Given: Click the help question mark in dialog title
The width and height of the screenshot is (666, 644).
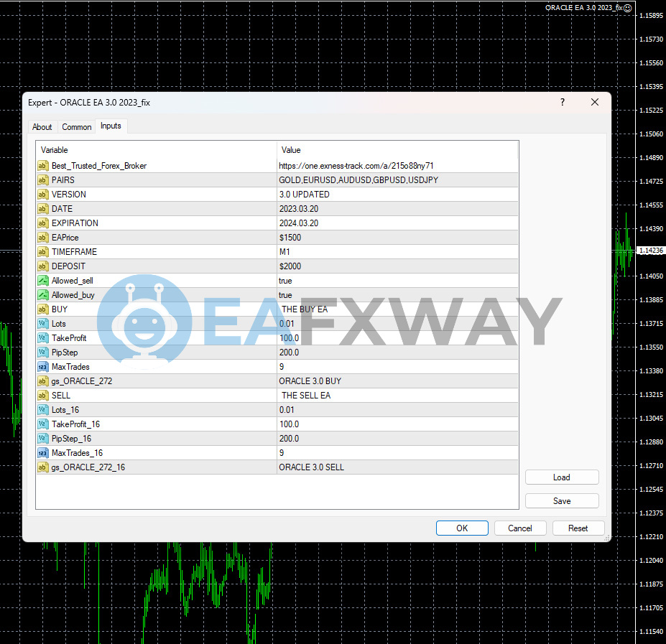Looking at the screenshot, I should point(563,103).
